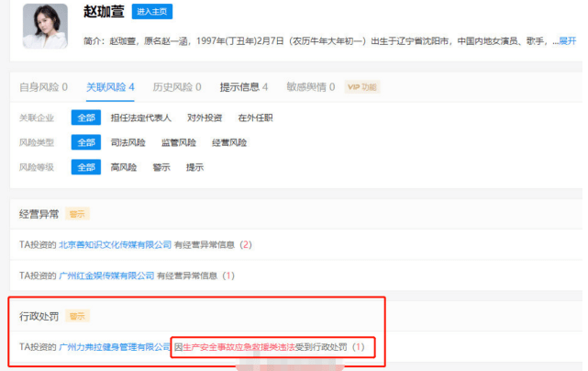Select 全部 in 风险等级 row

(x=86, y=167)
